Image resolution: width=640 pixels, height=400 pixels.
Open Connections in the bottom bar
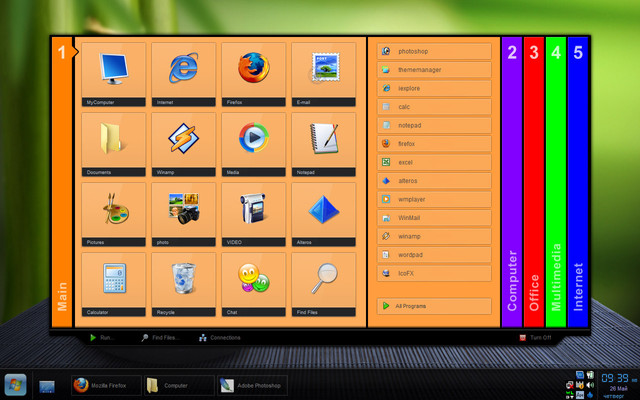[220, 339]
